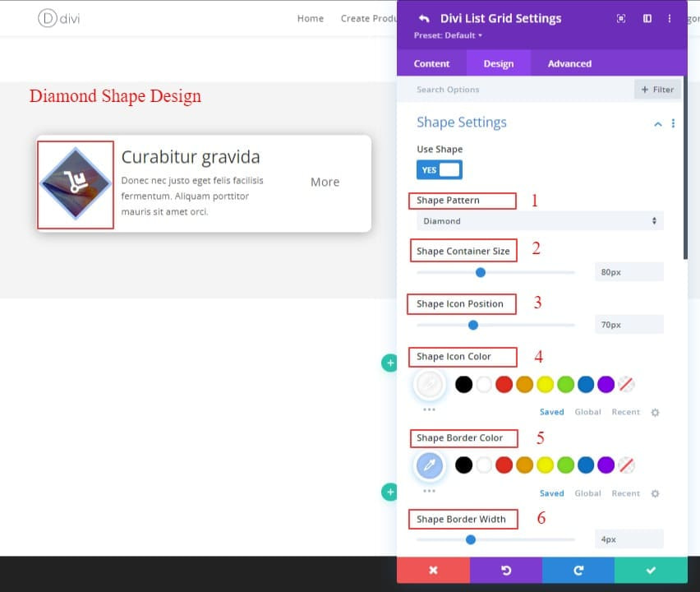This screenshot has height=592, width=700.
Task: Confirm settings with the green checkmark
Action: 651,569
